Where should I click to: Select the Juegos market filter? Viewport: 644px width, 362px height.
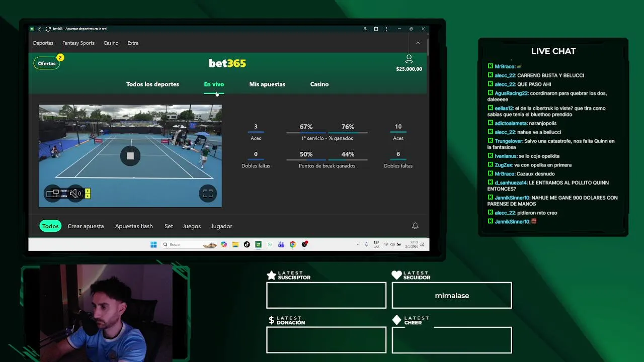pos(192,226)
